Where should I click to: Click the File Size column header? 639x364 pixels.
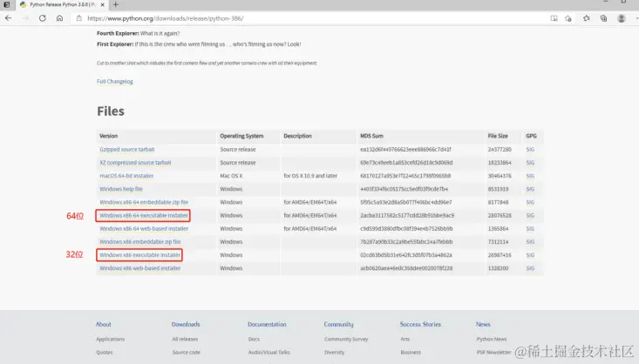498,136
